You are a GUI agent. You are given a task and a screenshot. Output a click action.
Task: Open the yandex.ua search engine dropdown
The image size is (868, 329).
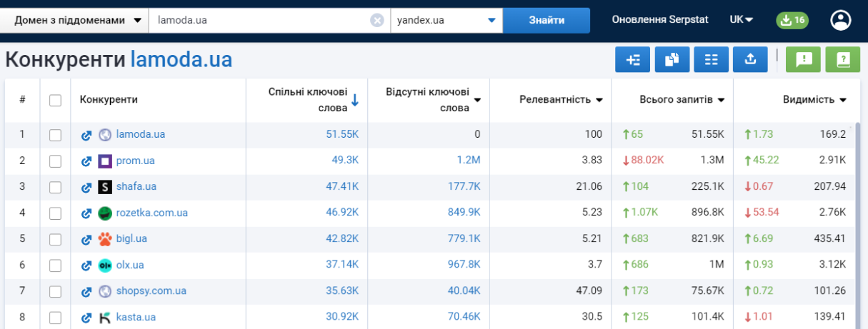point(447,21)
